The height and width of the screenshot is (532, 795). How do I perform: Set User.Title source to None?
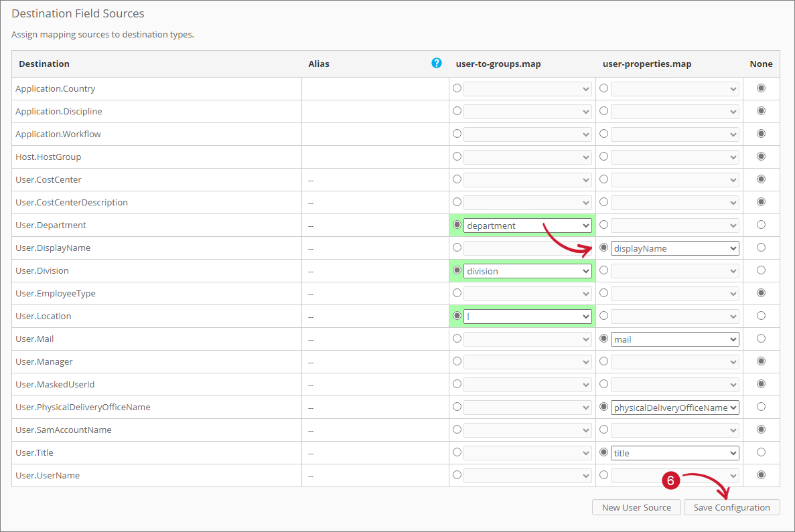click(761, 452)
